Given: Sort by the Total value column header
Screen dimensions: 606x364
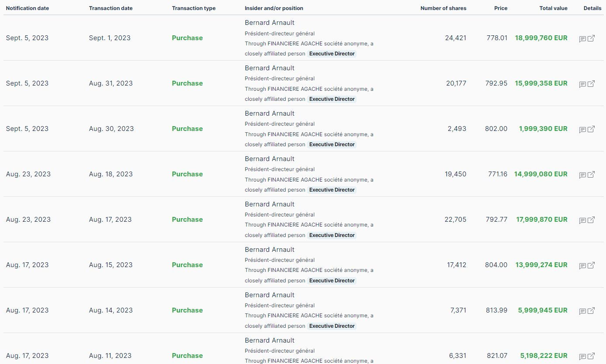Looking at the screenshot, I should [x=553, y=8].
